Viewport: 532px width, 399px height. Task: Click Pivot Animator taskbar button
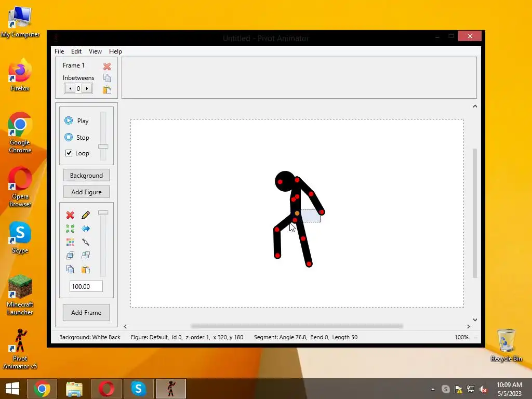(x=170, y=389)
